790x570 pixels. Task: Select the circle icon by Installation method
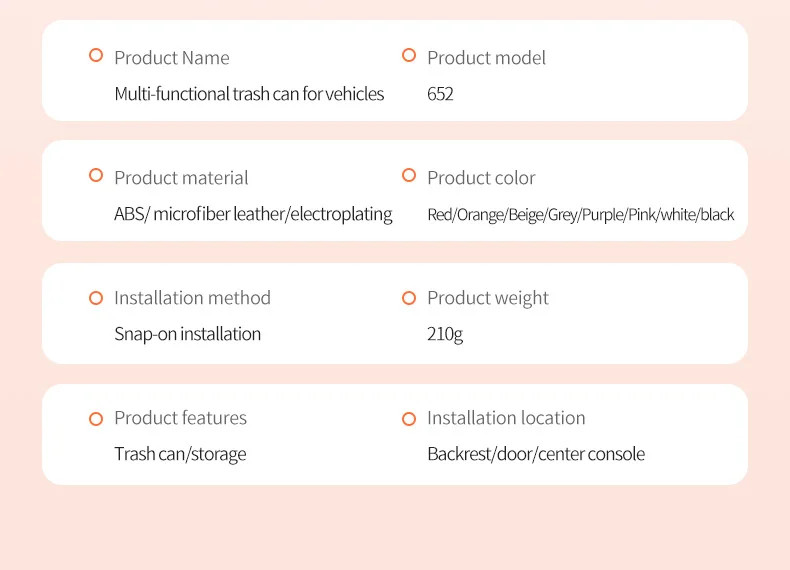(x=96, y=298)
